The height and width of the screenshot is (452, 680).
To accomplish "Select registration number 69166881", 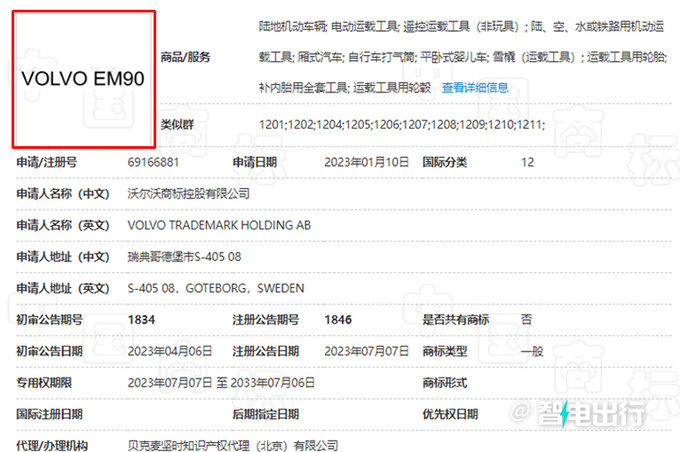I will (x=153, y=163).
